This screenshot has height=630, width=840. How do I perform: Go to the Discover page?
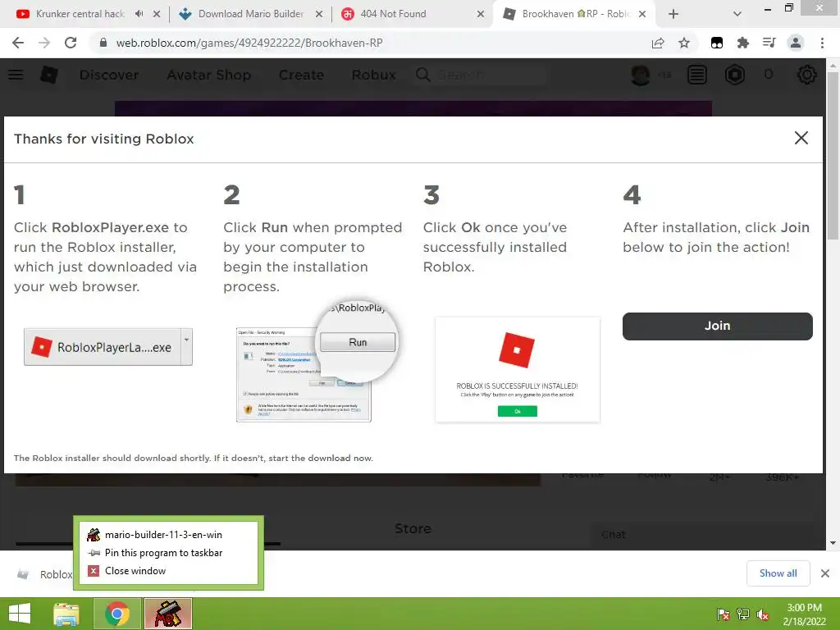109,75
